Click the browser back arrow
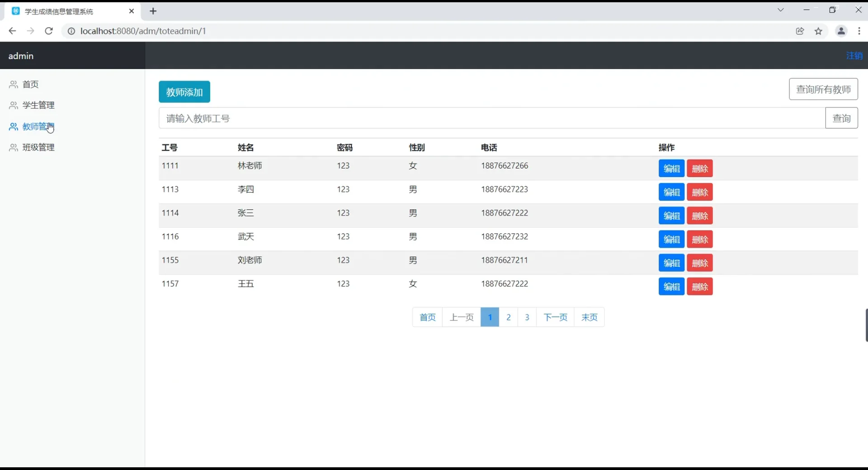Screen dimensions: 868x470 coord(12,31)
